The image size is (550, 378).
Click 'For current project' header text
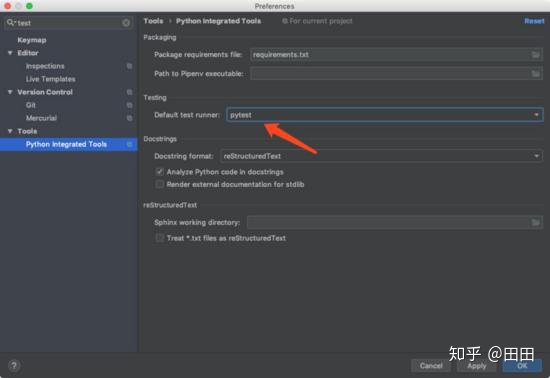tap(321, 21)
